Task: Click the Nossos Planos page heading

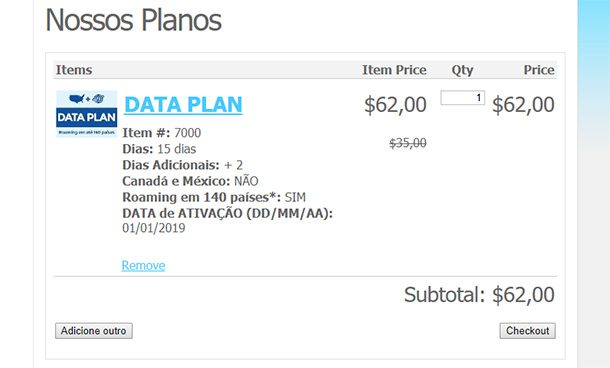Action: (x=133, y=20)
